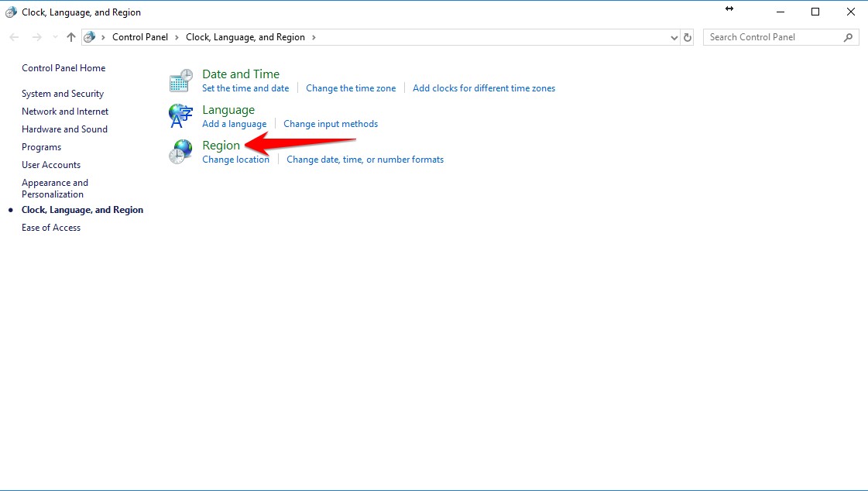This screenshot has width=868, height=491.
Task: Click the Language globe icon
Action: [x=180, y=116]
